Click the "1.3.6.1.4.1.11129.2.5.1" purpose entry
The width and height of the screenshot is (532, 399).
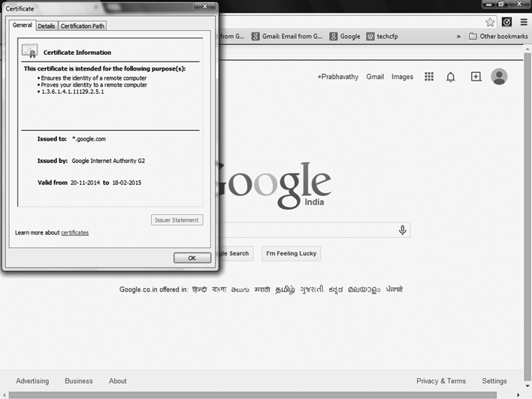pyautogui.click(x=73, y=92)
